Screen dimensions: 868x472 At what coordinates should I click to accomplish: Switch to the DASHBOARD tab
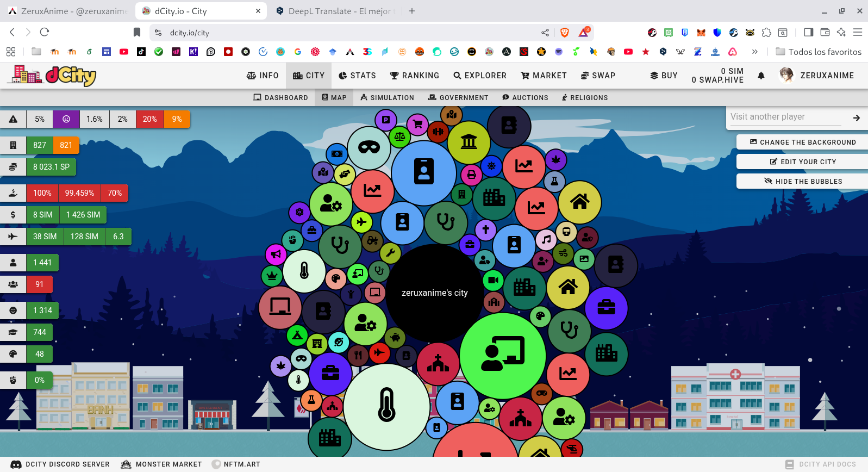(280, 98)
